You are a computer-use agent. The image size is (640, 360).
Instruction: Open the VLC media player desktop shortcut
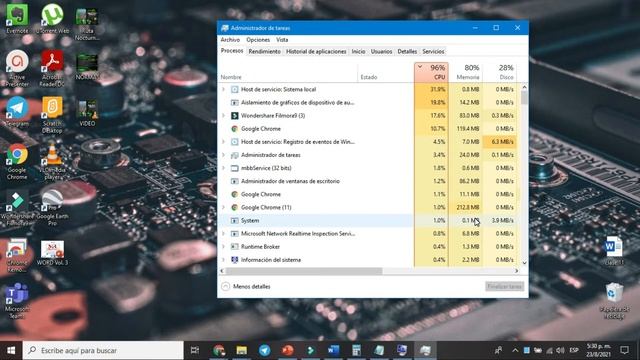pyautogui.click(x=52, y=161)
